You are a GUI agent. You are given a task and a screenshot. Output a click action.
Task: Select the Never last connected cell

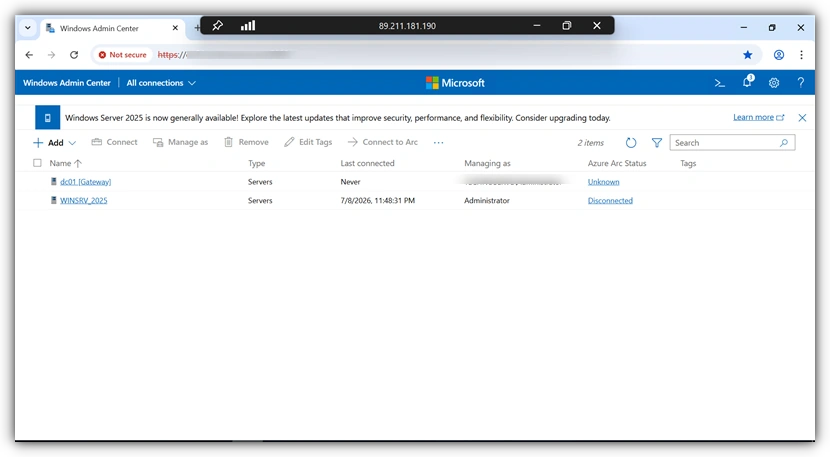(x=350, y=182)
